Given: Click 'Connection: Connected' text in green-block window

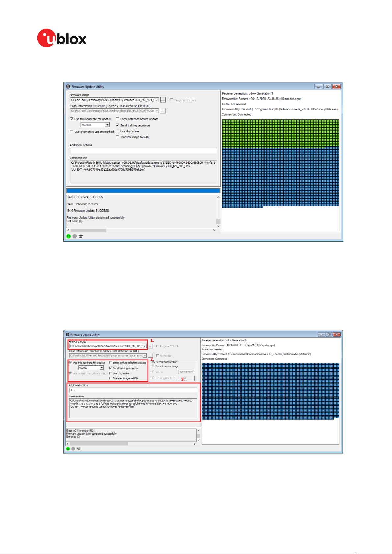Looking at the screenshot, I should point(236,115).
